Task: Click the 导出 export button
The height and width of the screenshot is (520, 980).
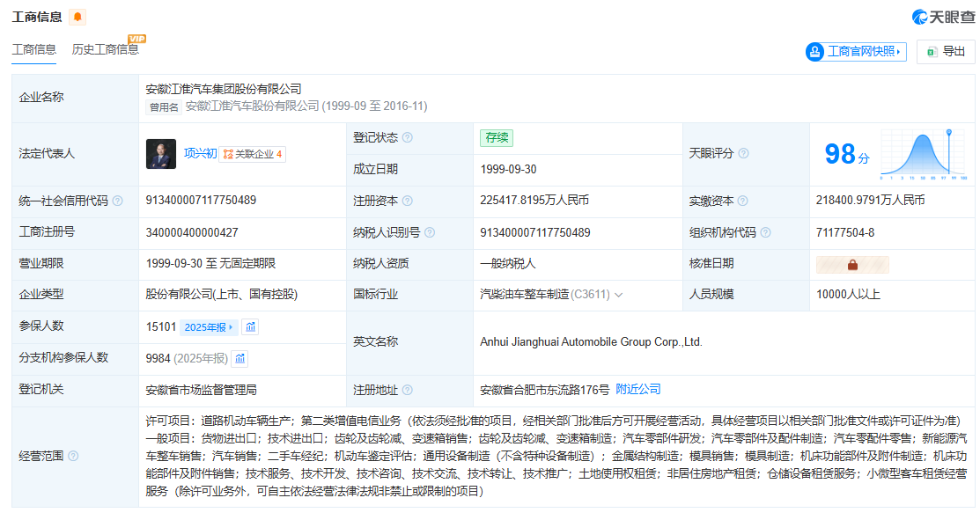Action: tap(947, 52)
